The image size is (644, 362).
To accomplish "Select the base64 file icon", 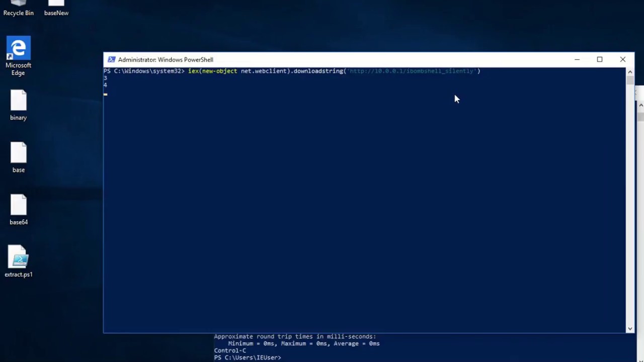I will (18, 210).
